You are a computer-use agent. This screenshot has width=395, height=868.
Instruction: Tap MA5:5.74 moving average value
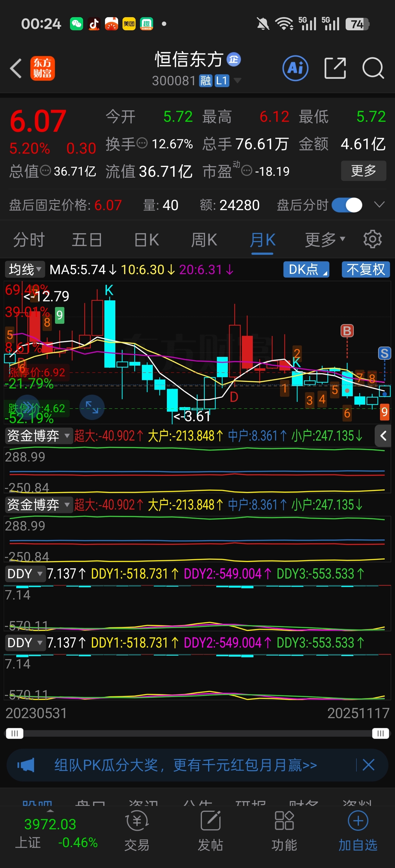coord(83,269)
